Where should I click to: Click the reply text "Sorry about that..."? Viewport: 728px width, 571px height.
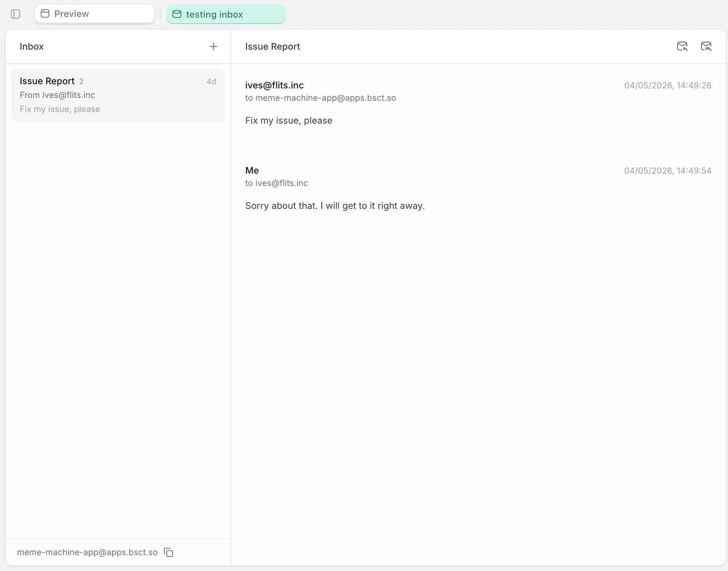pos(335,206)
